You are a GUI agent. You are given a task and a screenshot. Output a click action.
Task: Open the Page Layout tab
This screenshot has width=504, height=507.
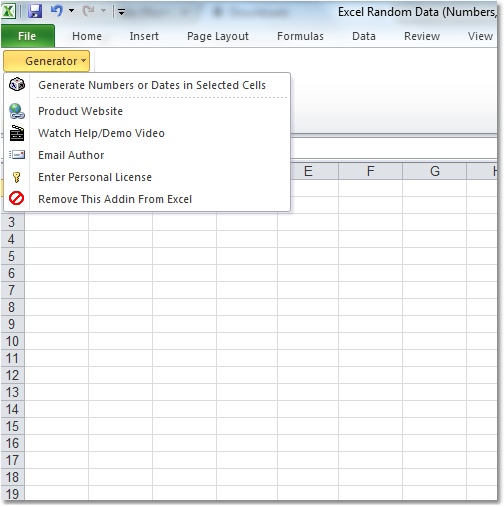[218, 36]
